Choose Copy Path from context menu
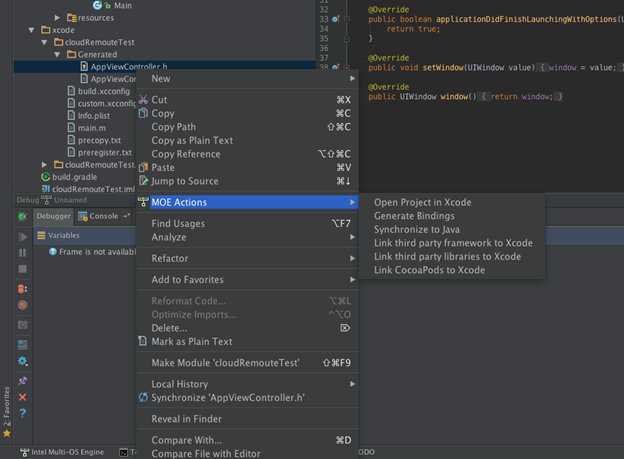 (x=248, y=127)
